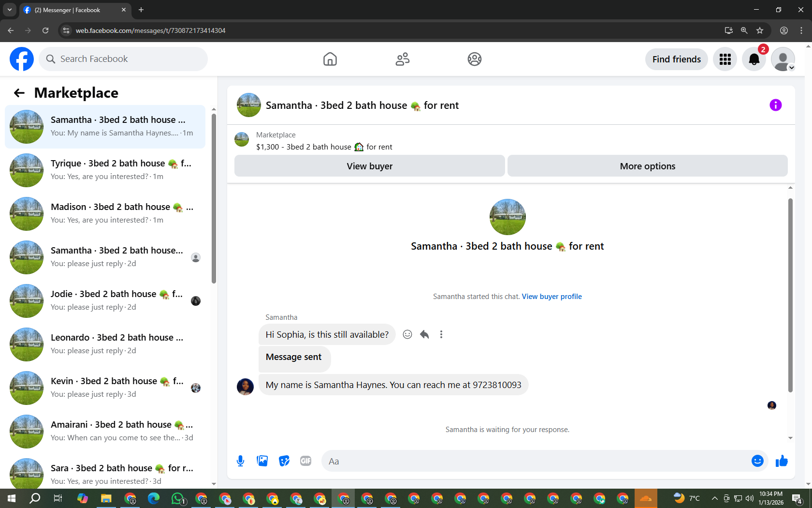Open WhatsApp from the taskbar
Screen dimensions: 812x508
point(178,498)
